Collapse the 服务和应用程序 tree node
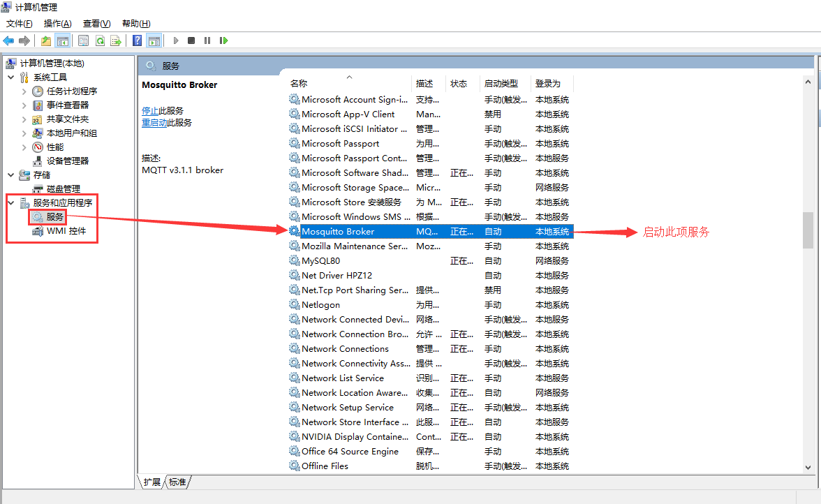The height and width of the screenshot is (504, 821). click(x=10, y=202)
